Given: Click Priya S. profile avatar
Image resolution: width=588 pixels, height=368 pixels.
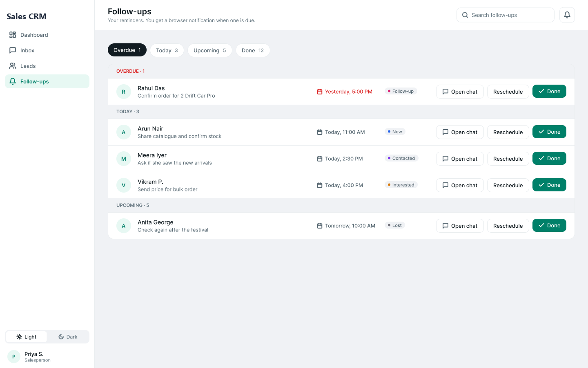Looking at the screenshot, I should tap(14, 357).
